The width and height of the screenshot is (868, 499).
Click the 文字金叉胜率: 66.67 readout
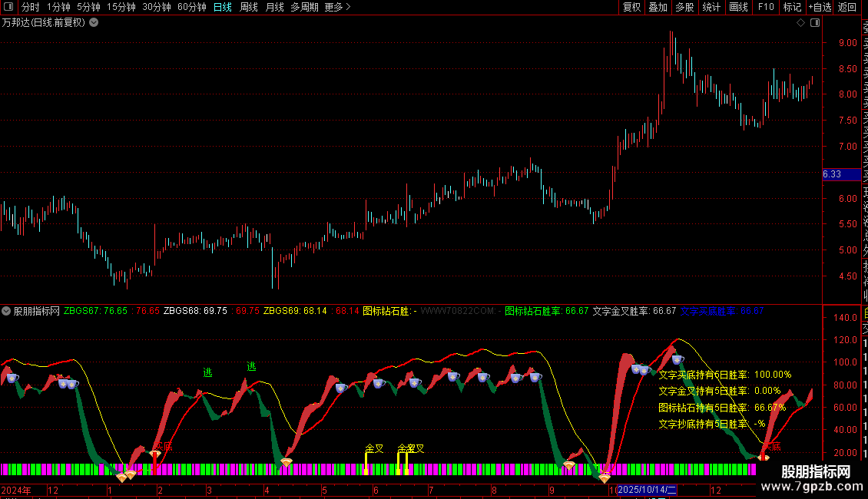(634, 311)
